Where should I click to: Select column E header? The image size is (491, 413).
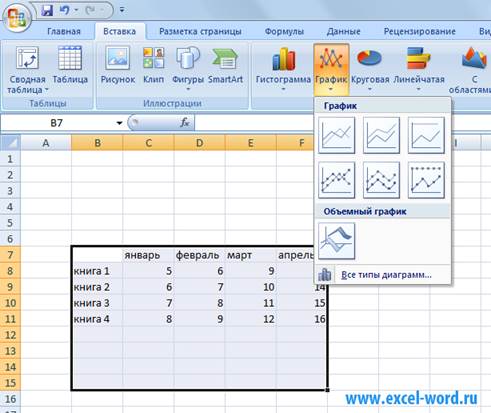click(251, 143)
